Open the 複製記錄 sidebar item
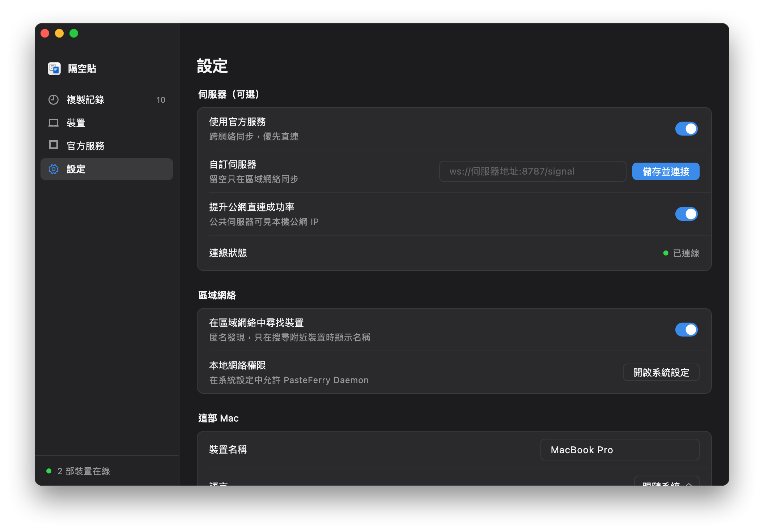This screenshot has width=764, height=532. [107, 100]
